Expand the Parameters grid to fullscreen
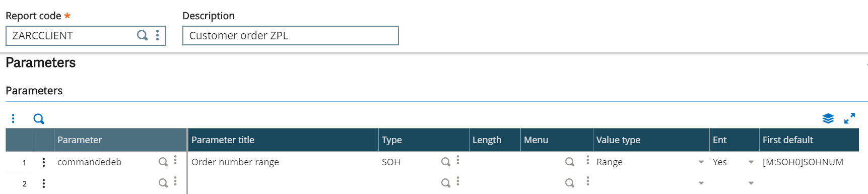Image resolution: width=868 pixels, height=194 pixels. tap(850, 118)
